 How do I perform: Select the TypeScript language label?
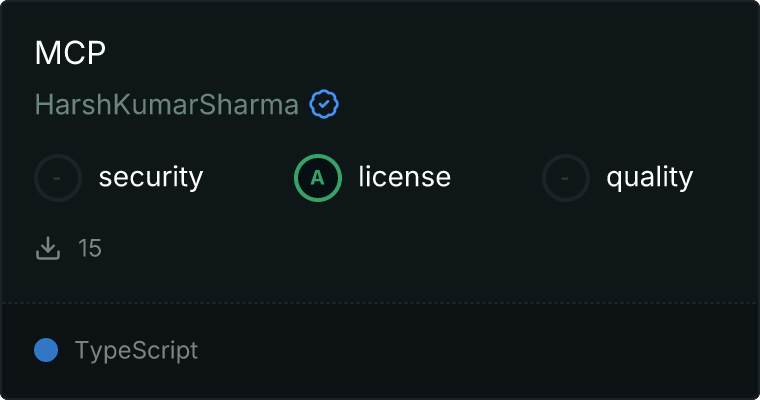pyautogui.click(x=136, y=351)
